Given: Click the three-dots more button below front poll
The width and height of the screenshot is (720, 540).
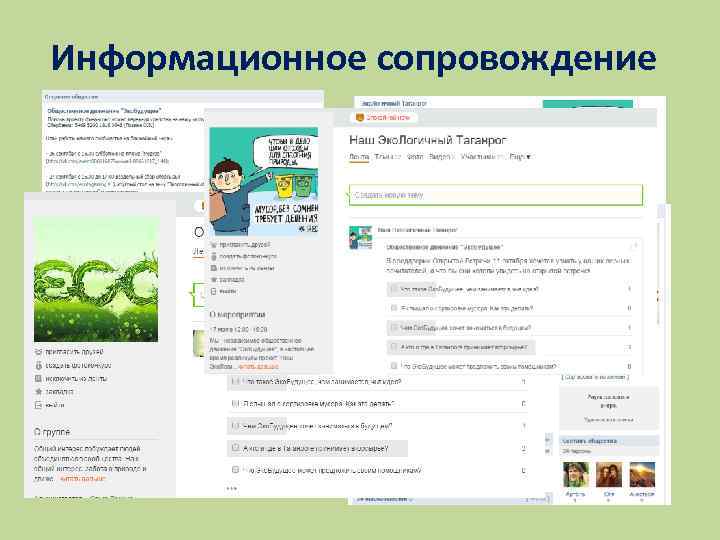Looking at the screenshot, I should (x=232, y=489).
